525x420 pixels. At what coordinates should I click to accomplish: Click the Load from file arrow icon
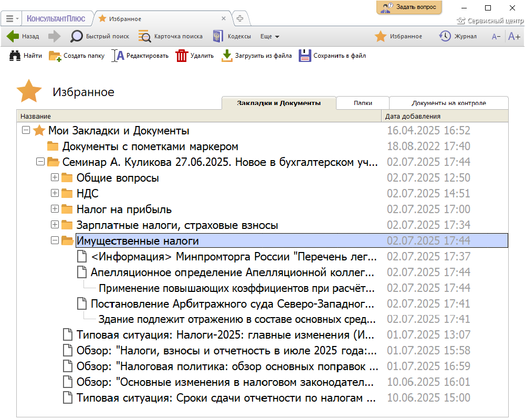pos(227,56)
